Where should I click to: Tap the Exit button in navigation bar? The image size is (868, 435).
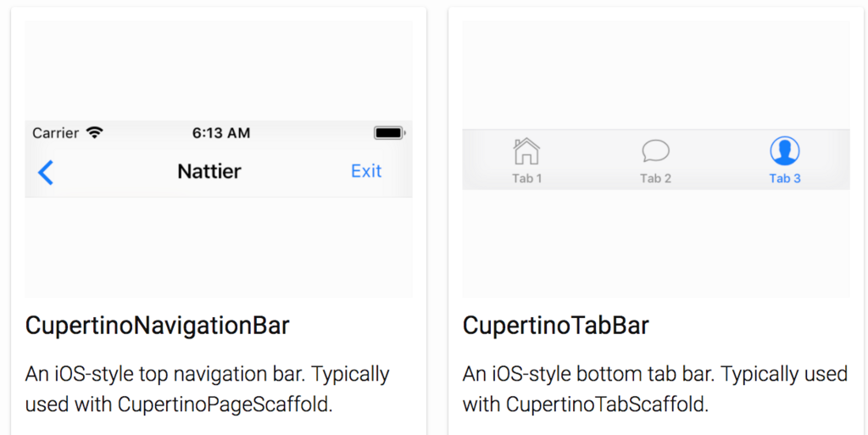point(366,171)
